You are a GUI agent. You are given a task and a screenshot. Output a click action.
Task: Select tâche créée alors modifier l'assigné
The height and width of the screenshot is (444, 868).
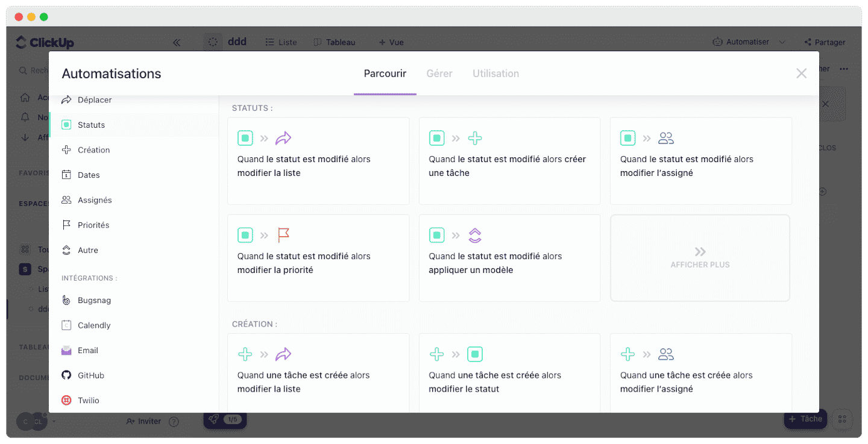tap(701, 374)
